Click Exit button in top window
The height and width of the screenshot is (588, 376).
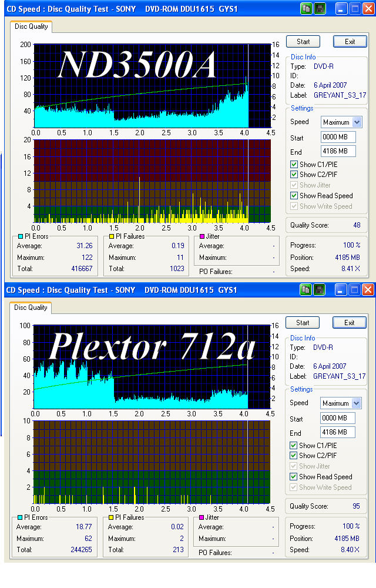pyautogui.click(x=350, y=42)
